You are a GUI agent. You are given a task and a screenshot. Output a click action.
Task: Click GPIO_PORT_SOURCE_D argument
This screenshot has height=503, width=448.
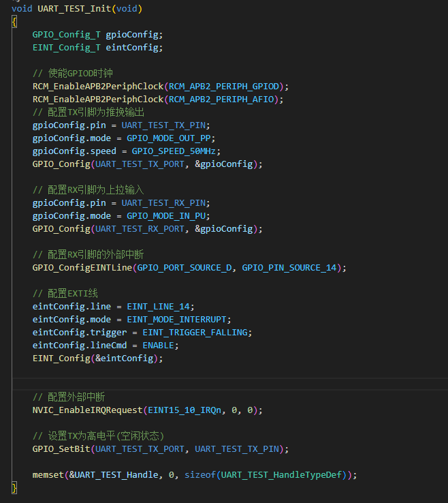tap(185, 268)
